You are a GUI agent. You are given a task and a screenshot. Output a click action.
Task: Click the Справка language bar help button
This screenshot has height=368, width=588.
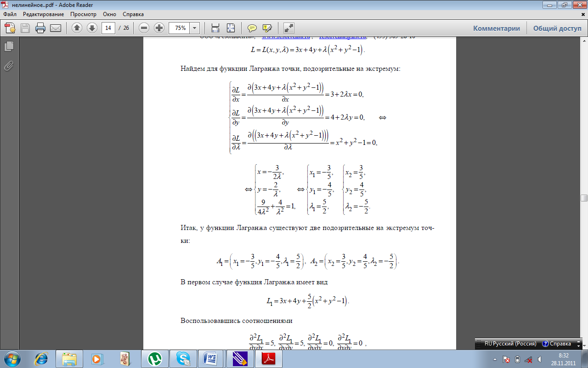557,344
